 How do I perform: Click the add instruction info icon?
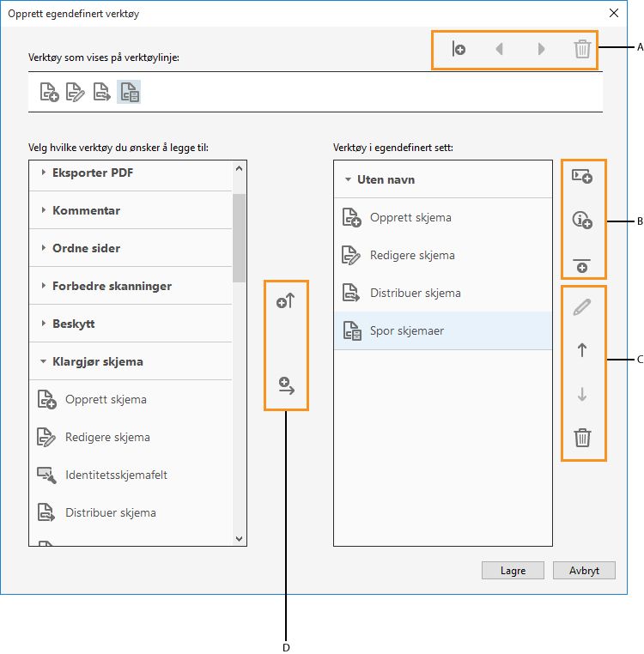582,221
